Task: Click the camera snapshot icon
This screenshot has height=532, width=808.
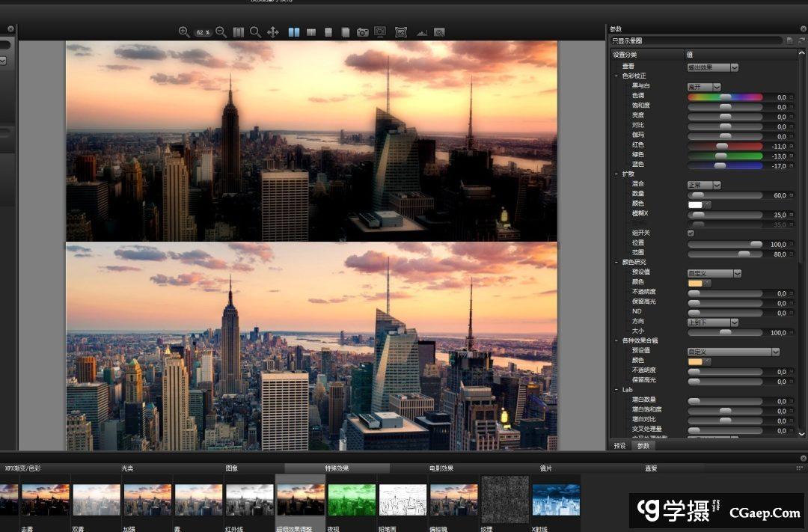Action: [363, 32]
